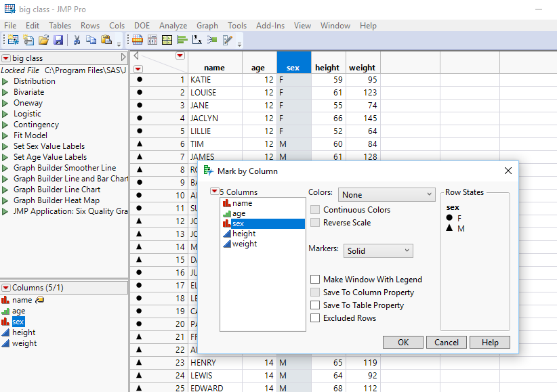Click the Save icon in the toolbar
The height and width of the screenshot is (392, 557).
coord(58,40)
